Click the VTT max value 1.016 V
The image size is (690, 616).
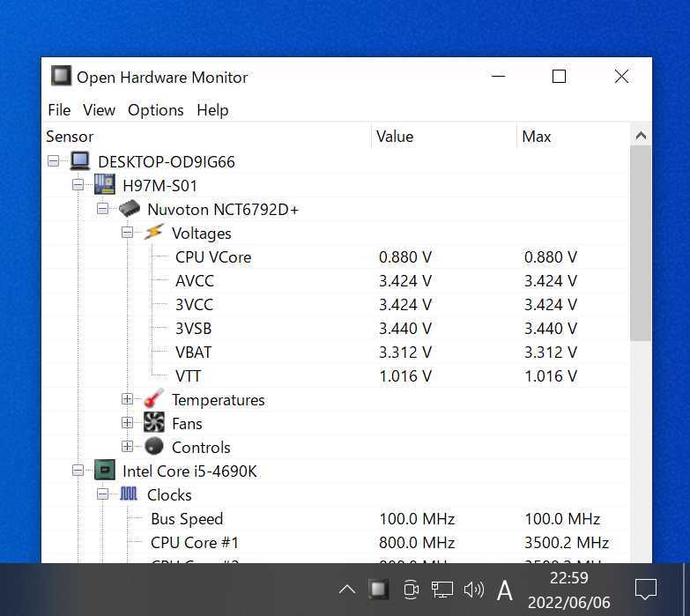click(551, 376)
